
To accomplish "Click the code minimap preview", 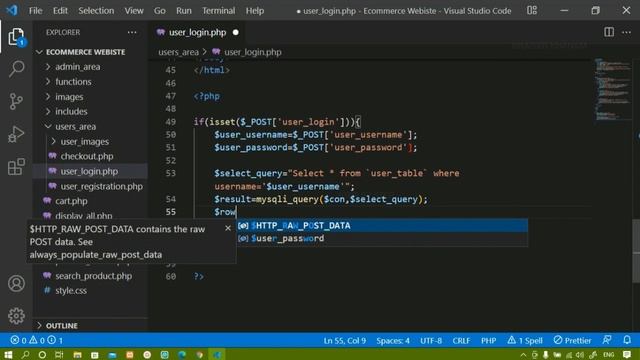I will coord(612,90).
